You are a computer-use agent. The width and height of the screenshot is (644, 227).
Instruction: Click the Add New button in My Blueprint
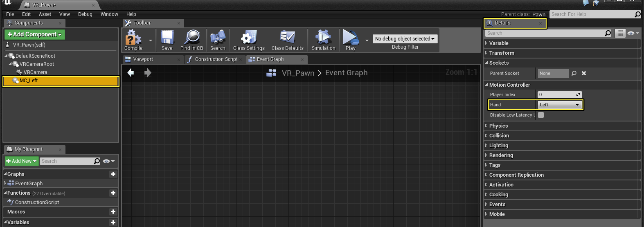coord(22,161)
